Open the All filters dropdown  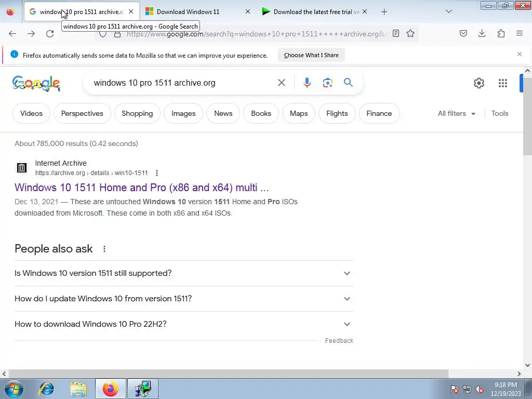click(457, 114)
